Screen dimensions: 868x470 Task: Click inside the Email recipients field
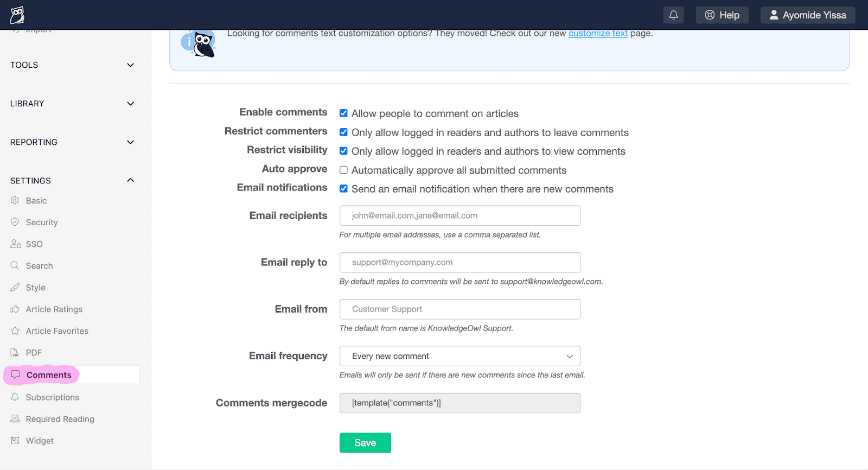click(x=459, y=215)
